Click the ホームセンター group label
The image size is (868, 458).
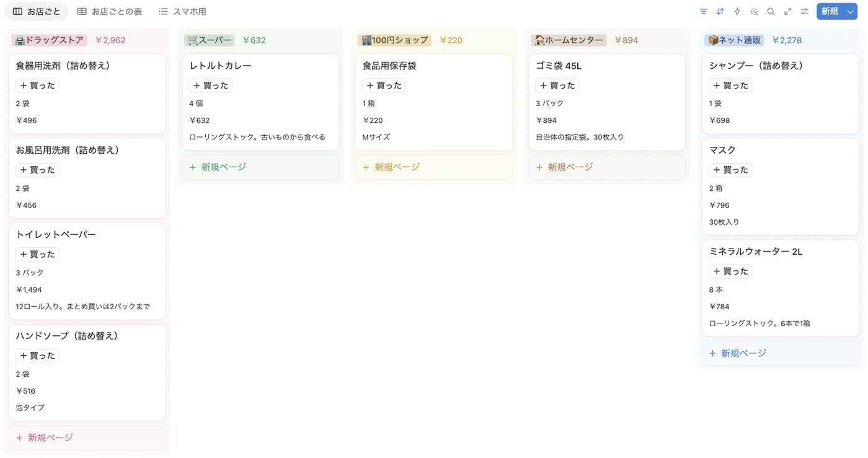569,40
